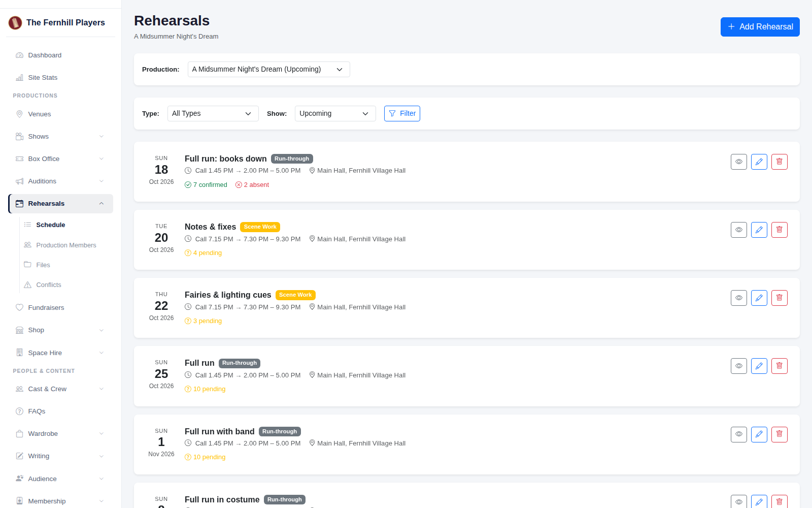The height and width of the screenshot is (508, 812).
Task: Open the Venues page
Action: tap(60, 114)
